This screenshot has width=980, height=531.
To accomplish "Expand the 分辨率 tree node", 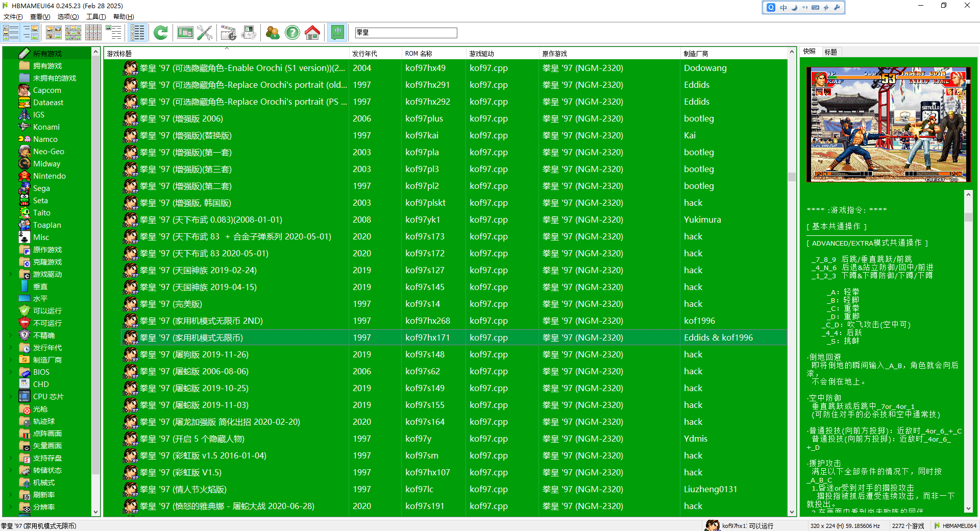I will coord(10,507).
